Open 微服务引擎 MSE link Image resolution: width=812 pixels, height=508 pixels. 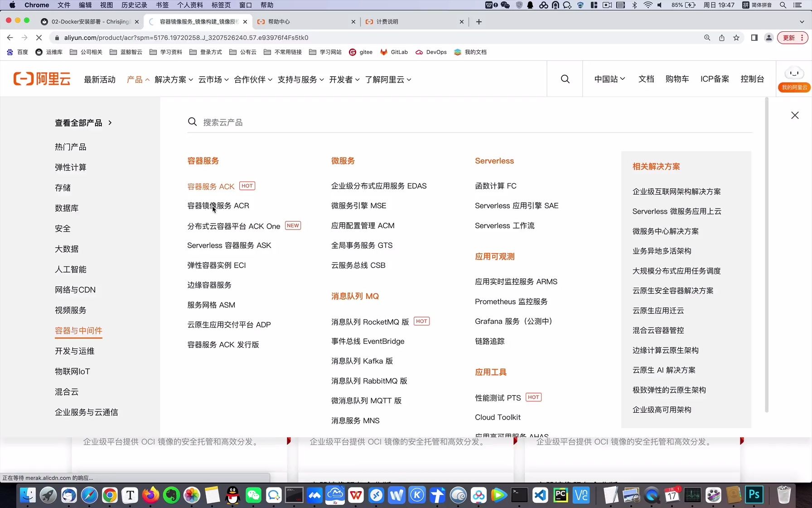click(359, 205)
